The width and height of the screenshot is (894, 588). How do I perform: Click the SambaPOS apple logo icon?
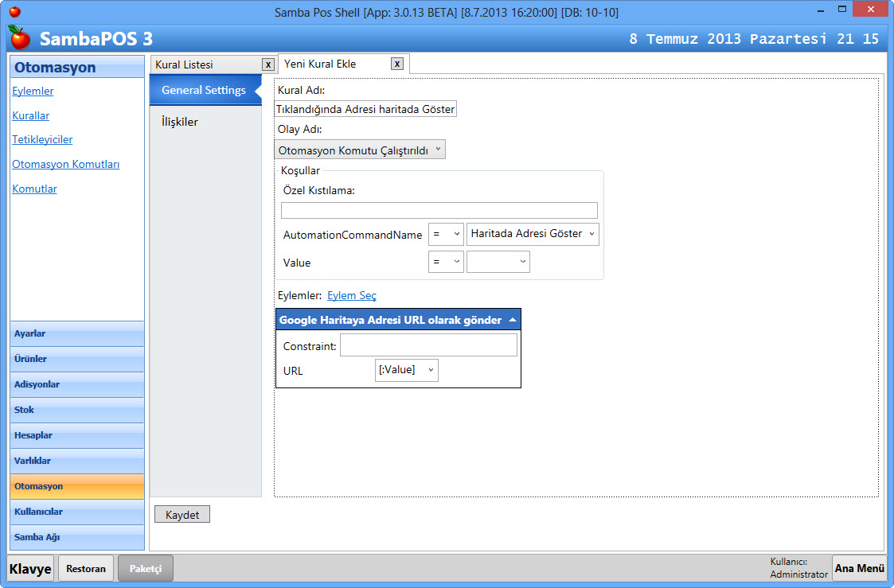click(x=20, y=38)
